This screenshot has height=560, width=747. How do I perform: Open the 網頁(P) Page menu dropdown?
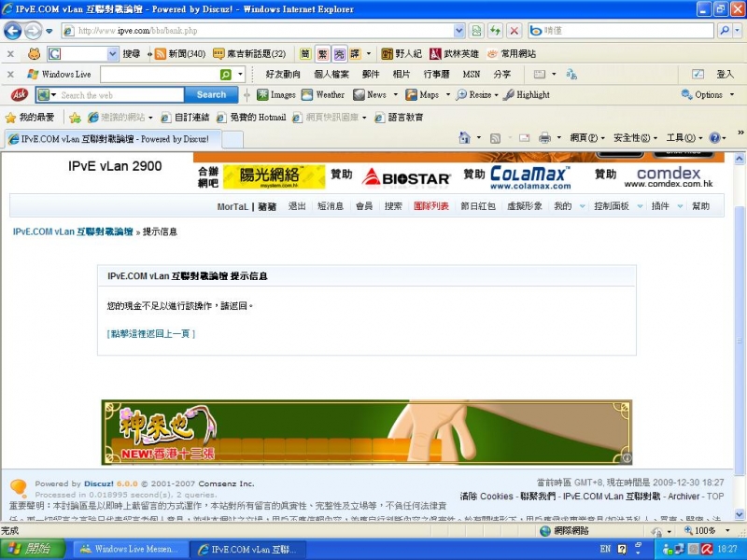[587, 138]
